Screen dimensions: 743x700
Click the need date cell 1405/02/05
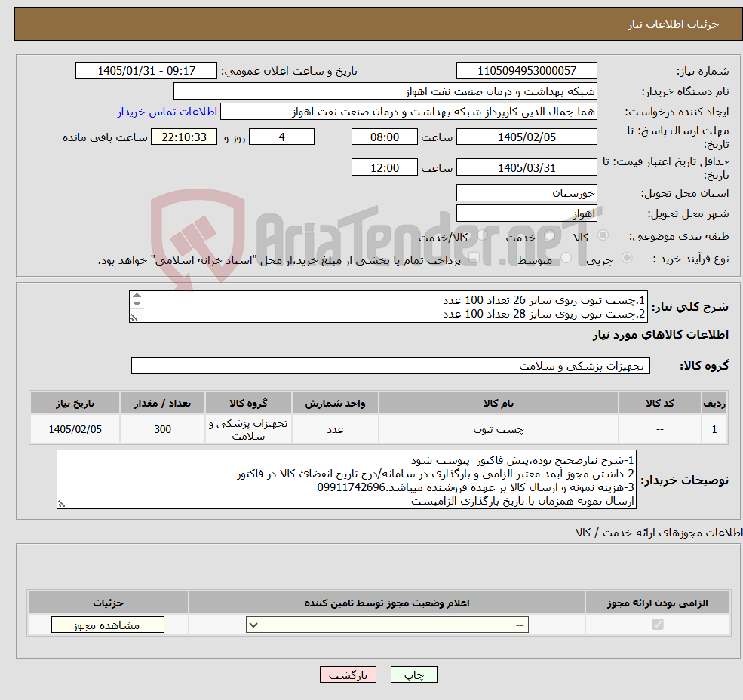click(75, 429)
